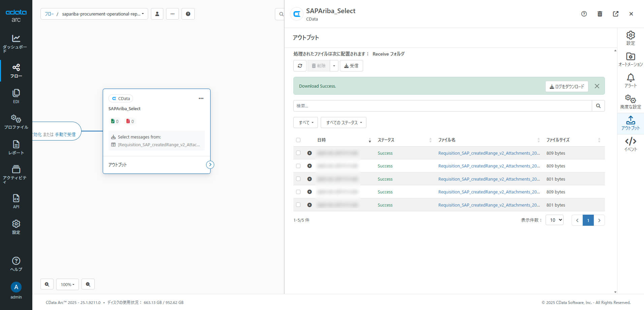The width and height of the screenshot is (644, 310).
Task: Zoom out on the flow canvas
Action: tap(88, 284)
